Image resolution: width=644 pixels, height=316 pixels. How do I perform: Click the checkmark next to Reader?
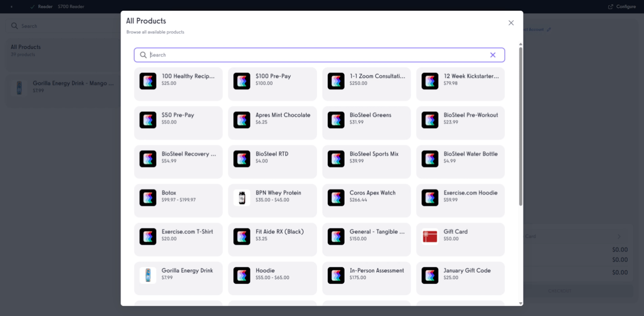coord(32,7)
